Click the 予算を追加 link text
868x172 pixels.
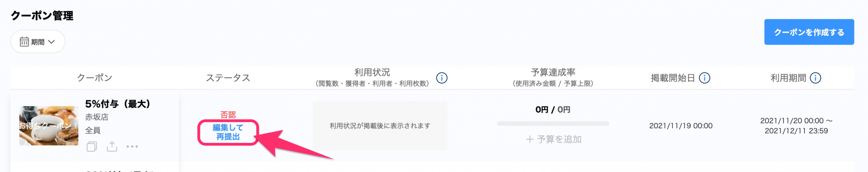coord(559,139)
